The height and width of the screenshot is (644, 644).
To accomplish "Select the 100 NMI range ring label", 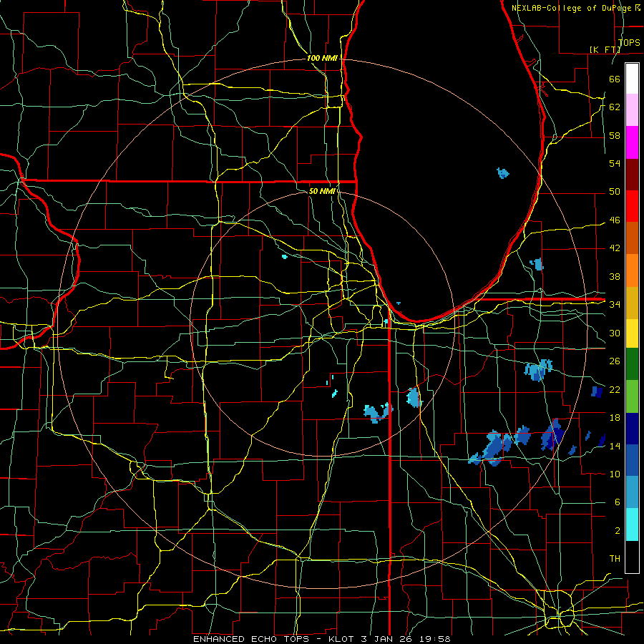I will point(322,58).
